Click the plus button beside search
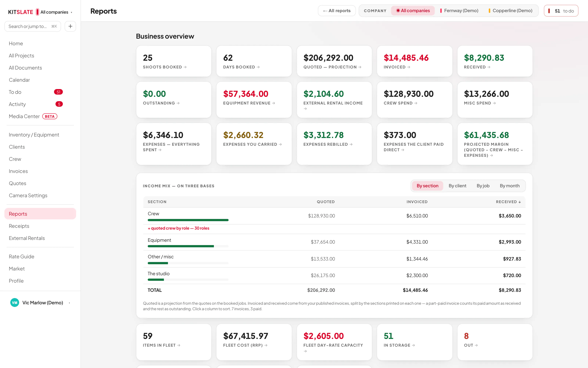Viewport: 588px width, 368px height. click(x=70, y=26)
